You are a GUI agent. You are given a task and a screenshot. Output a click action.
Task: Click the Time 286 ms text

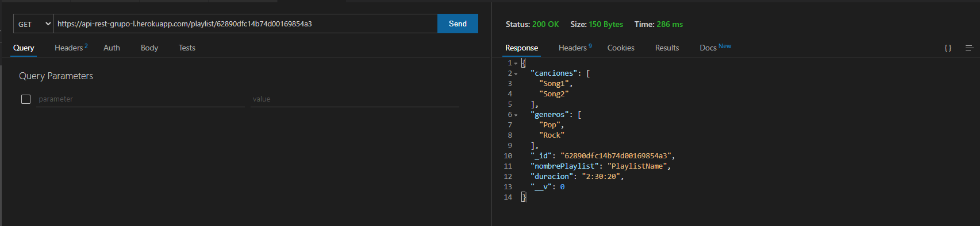658,24
